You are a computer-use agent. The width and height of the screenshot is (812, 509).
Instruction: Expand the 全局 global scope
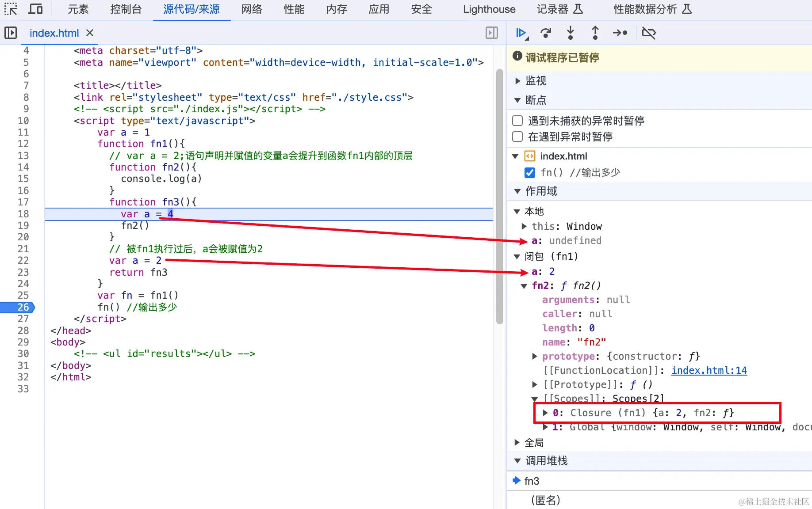tap(517, 443)
